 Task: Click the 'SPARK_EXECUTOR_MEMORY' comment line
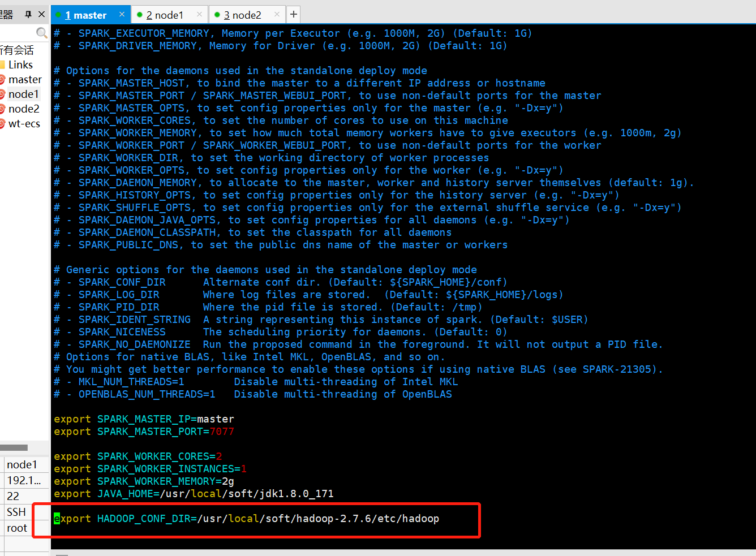point(293,33)
